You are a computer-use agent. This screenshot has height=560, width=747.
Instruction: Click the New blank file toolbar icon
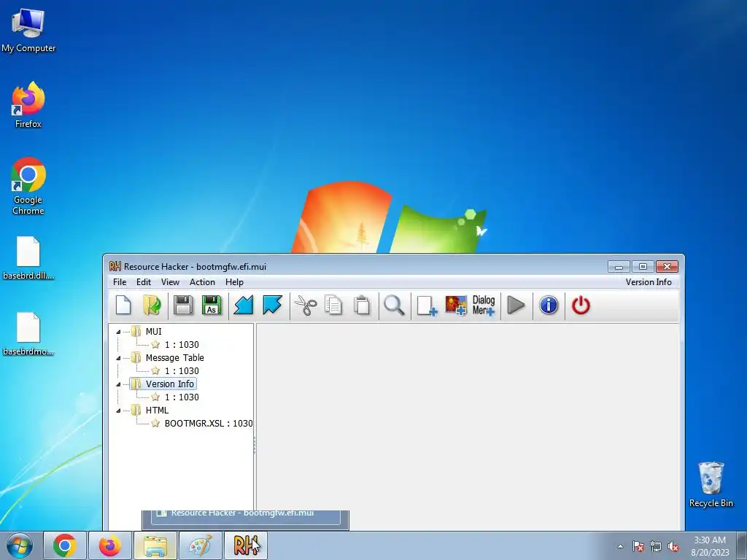pos(123,306)
